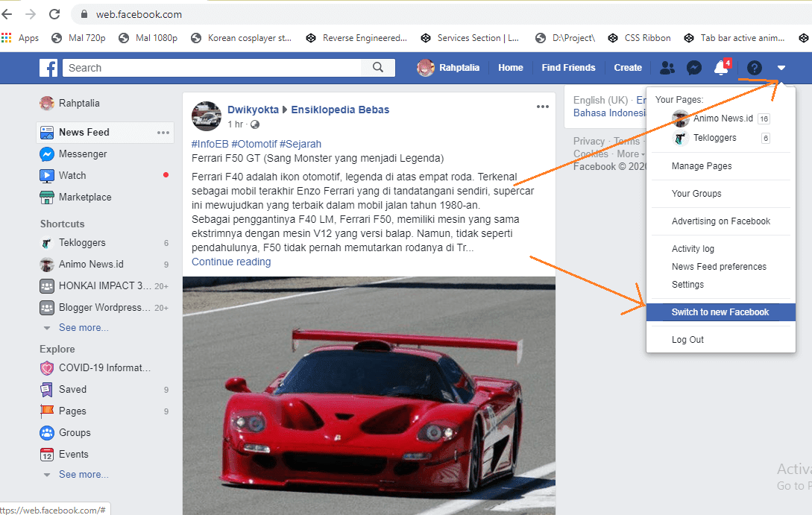Reload the page with browser refresh icon
Screen dimensions: 812x515
(54, 14)
